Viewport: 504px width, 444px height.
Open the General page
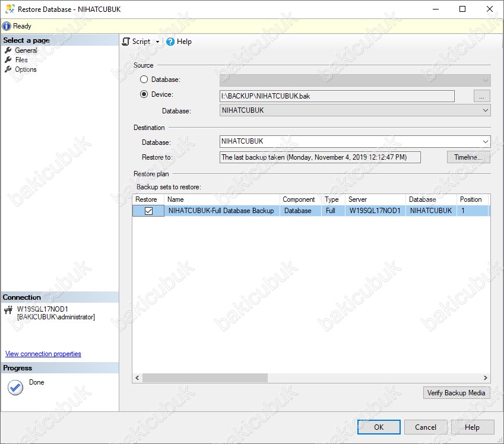pos(26,50)
